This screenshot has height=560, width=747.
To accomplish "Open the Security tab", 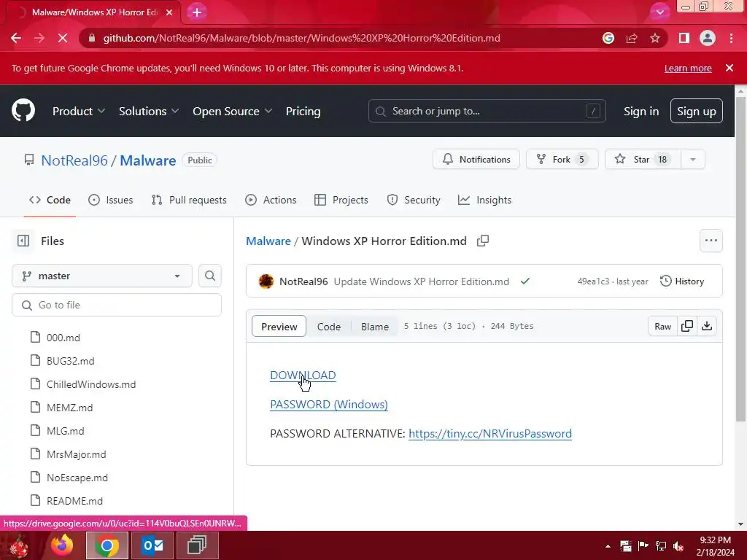I will click(x=414, y=200).
